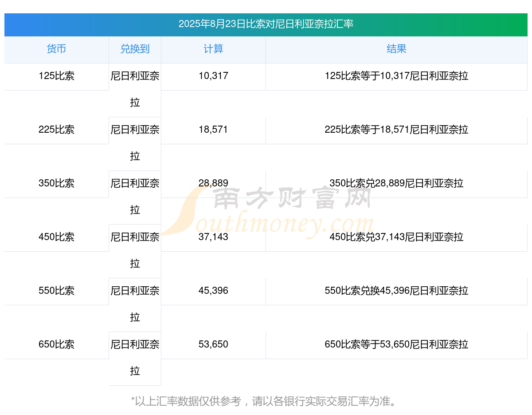Click the 货币 column header
The width and height of the screenshot is (532, 415).
click(x=56, y=49)
